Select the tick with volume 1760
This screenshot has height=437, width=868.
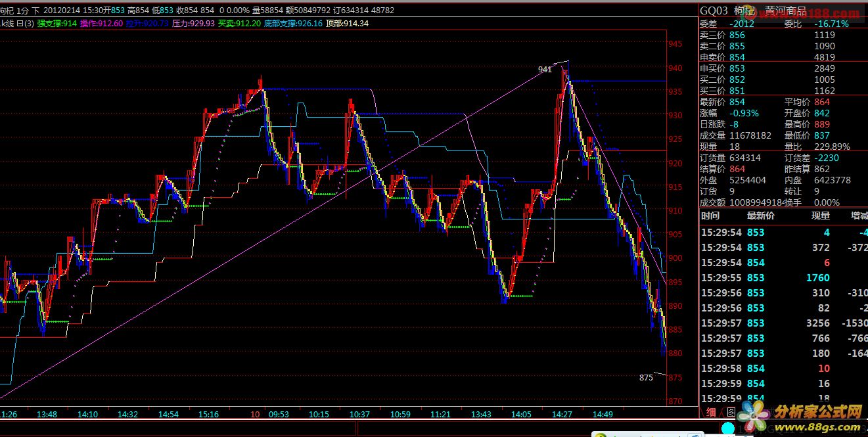pos(783,277)
